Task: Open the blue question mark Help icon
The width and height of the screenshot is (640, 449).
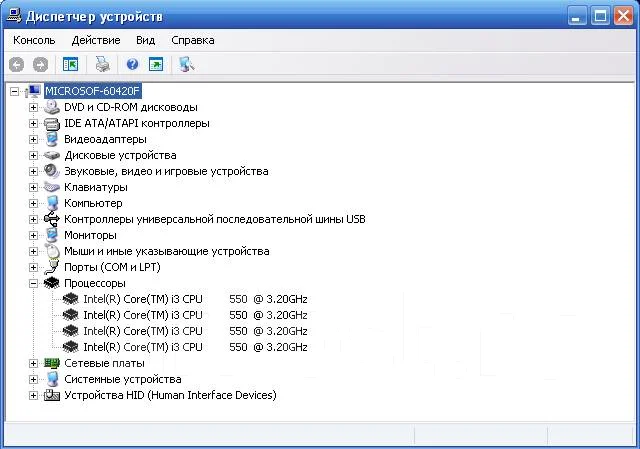Action: 132,64
